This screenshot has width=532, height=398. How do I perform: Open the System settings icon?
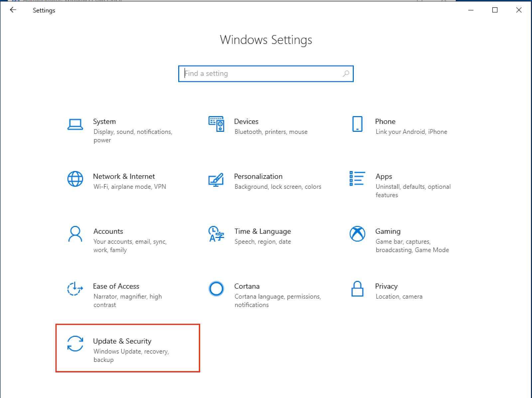[x=75, y=124]
